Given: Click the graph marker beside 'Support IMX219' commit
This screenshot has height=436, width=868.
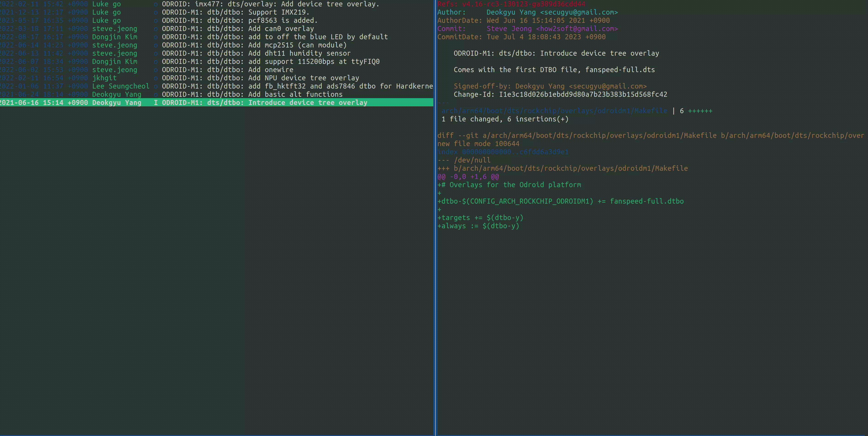Looking at the screenshot, I should click(156, 13).
